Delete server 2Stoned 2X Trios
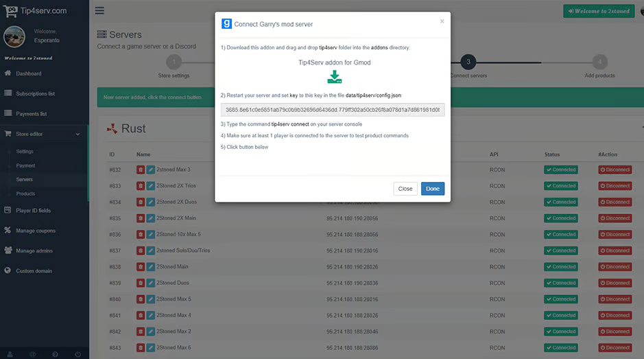The width and height of the screenshot is (644, 359). [x=141, y=186]
